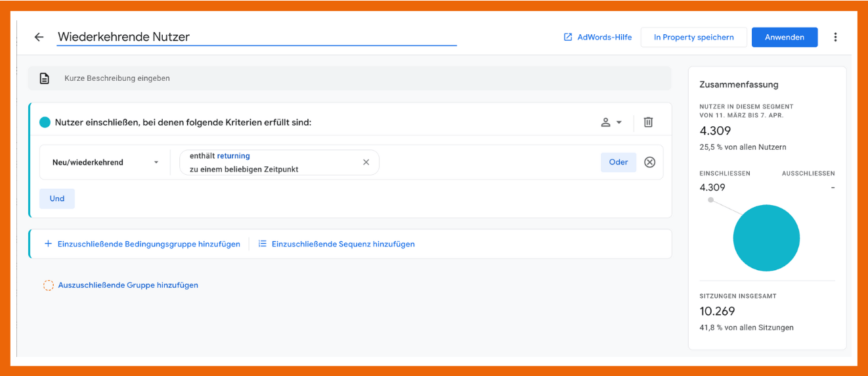The height and width of the screenshot is (376, 868).
Task: Clear the 'enthält returning' filter chip
Action: [366, 162]
